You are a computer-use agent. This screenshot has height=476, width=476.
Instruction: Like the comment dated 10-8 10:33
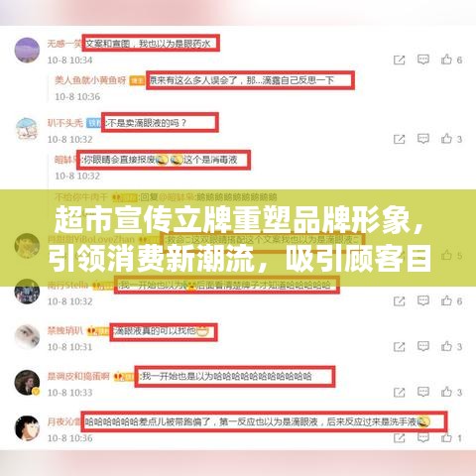click(446, 392)
